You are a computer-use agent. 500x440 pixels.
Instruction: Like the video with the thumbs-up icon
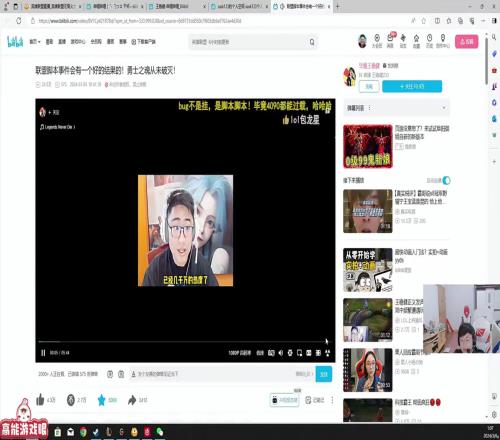tap(40, 400)
